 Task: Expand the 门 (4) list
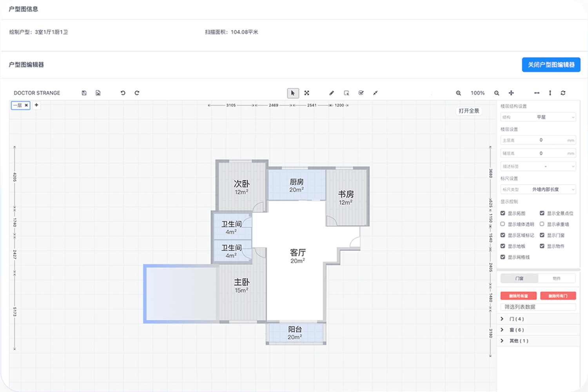click(x=502, y=319)
